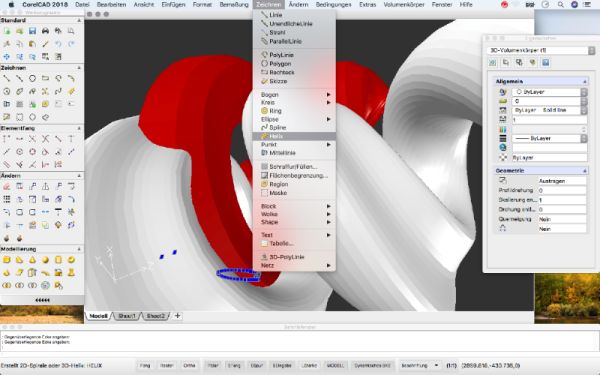Screen dimensions: 600x375
Task: Click the blue save-style icon in properties palette
Action: (546, 62)
